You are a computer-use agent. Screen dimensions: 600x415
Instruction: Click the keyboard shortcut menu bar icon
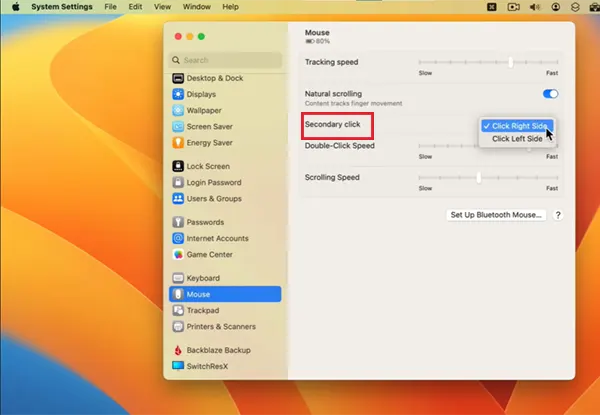492,7
